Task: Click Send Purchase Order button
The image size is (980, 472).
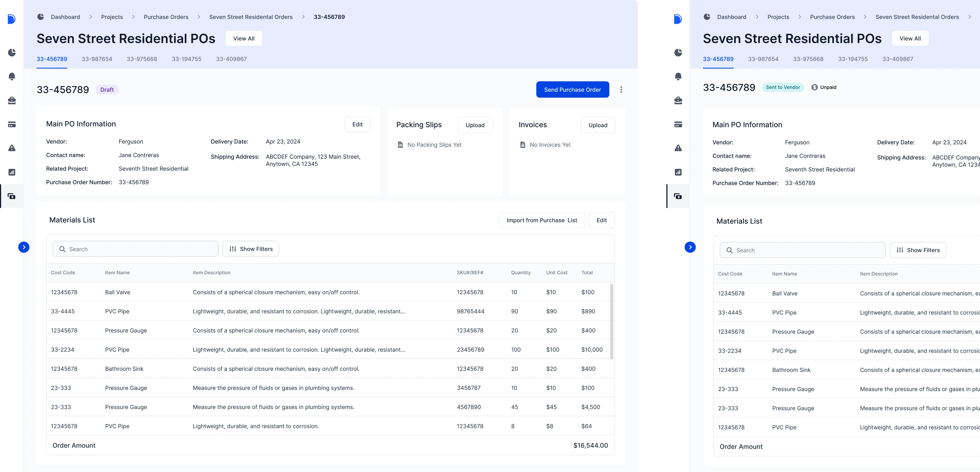Action: coord(572,90)
